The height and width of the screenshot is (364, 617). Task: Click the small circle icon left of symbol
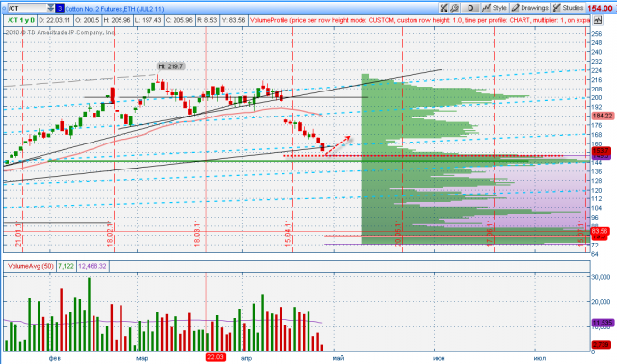[x=4, y=8]
